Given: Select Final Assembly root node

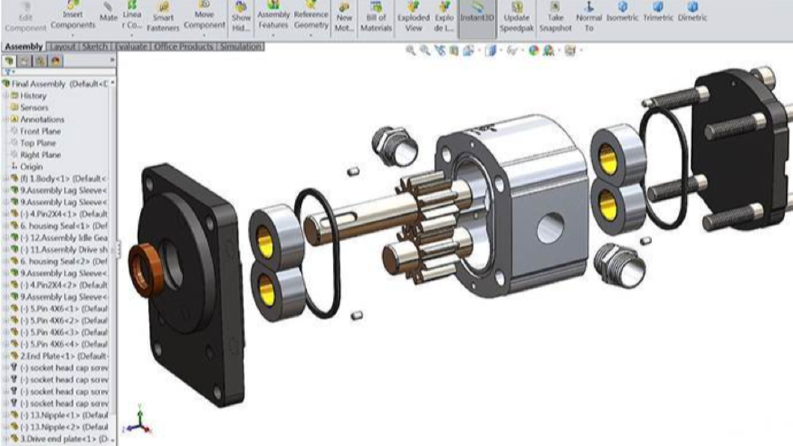Looking at the screenshot, I should coord(55,84).
